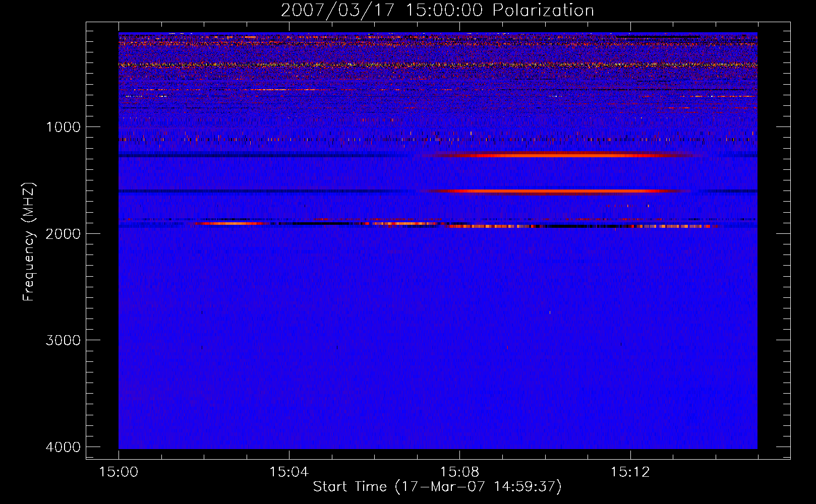
Task: Click the 15:08 time tick label
Action: tap(459, 472)
